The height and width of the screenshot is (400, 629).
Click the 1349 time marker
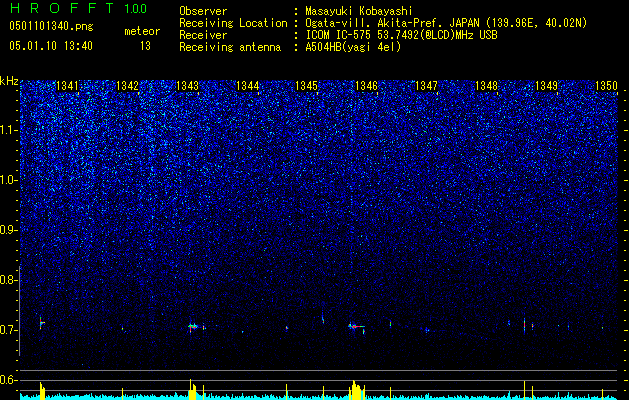[546, 86]
